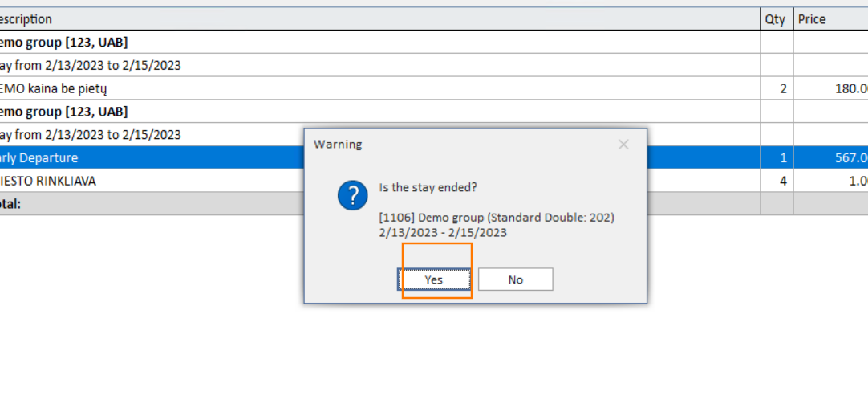Click quantity cell showing 4
Image resolution: width=868 pixels, height=412 pixels.
(x=777, y=181)
